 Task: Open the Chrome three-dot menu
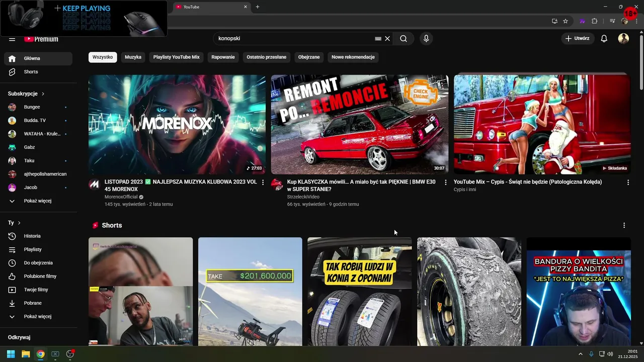[636, 21]
